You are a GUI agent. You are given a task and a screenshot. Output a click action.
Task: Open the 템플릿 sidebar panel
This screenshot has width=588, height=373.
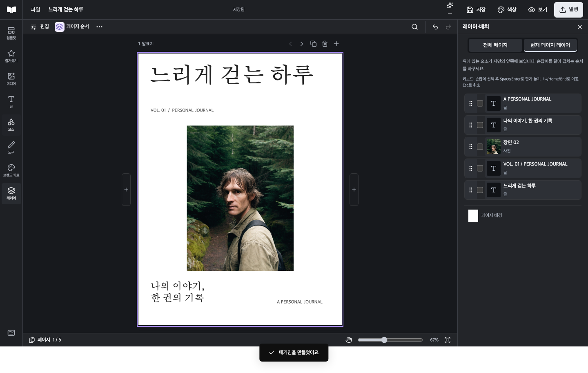(11, 33)
